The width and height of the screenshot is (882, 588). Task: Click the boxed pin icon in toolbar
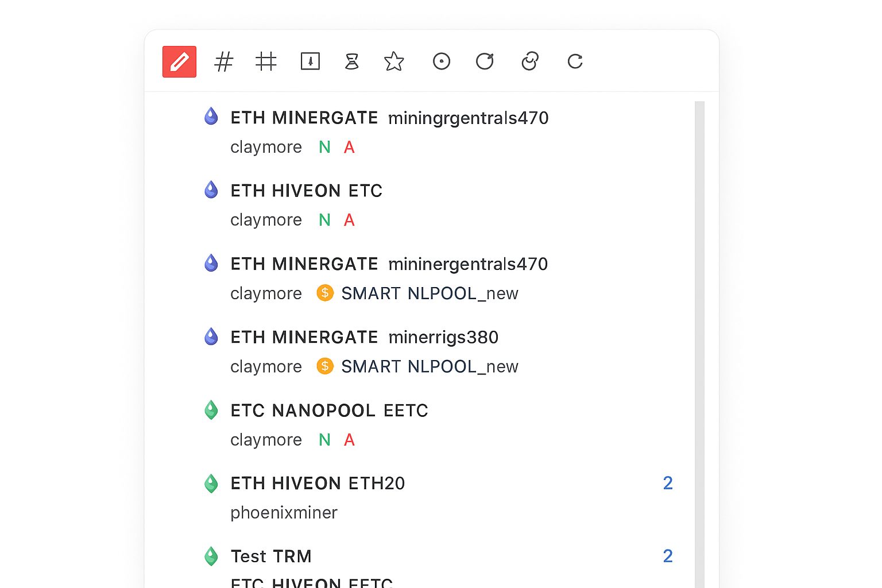[x=310, y=61]
